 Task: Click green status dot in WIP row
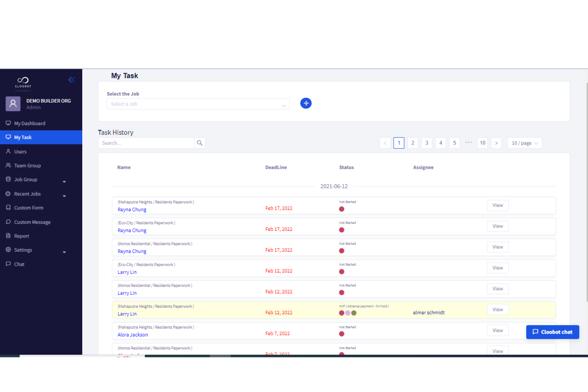tap(354, 313)
